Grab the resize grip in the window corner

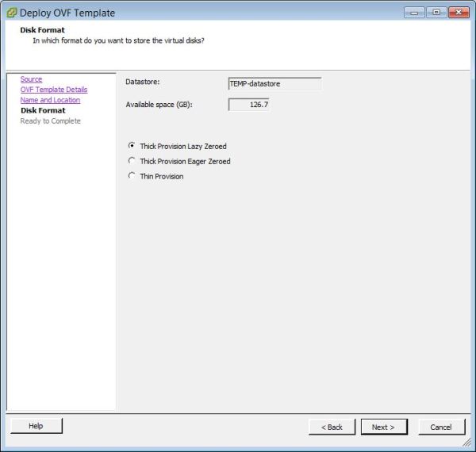tap(467, 444)
